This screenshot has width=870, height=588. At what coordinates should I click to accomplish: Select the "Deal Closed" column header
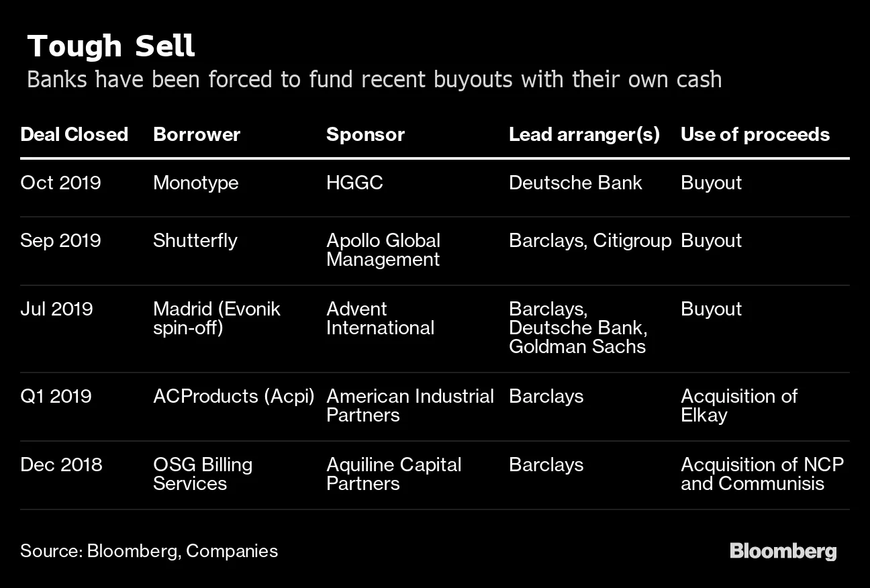pos(74,134)
